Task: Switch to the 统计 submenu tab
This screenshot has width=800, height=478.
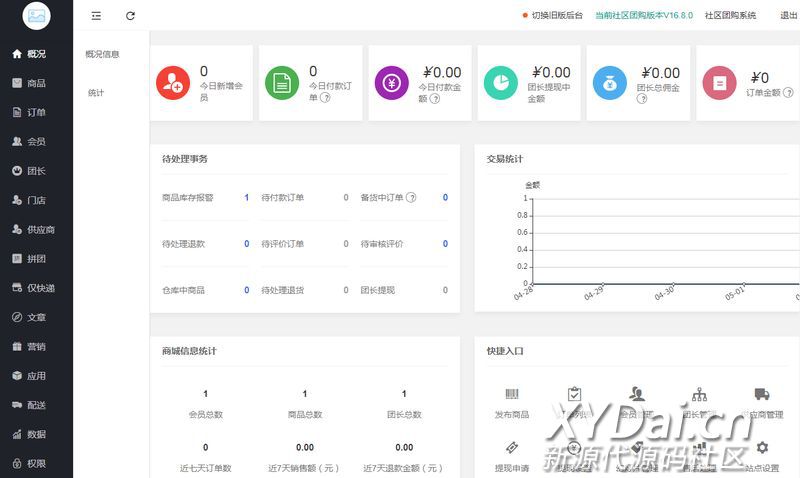Action: (96, 93)
